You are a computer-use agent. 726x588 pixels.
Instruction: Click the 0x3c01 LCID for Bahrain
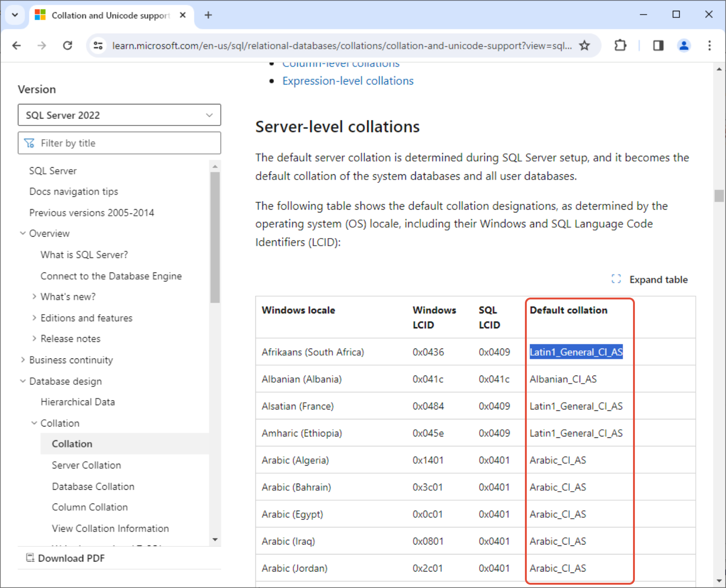[427, 487]
